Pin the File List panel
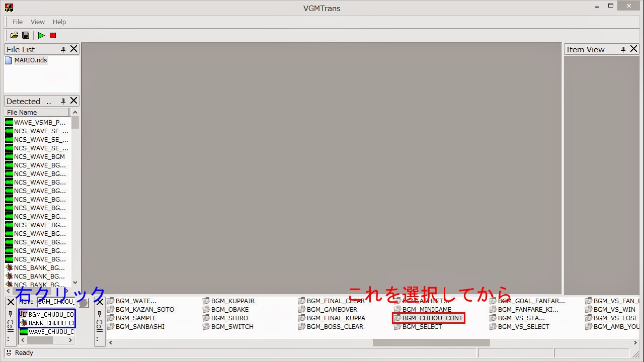Screen dimensions: 644x362 (63, 49)
